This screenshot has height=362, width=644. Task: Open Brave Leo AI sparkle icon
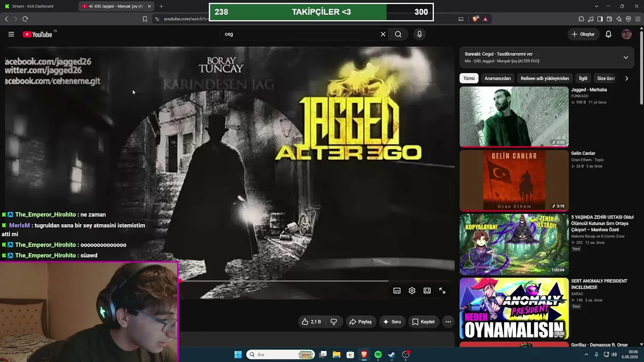[x=619, y=19]
